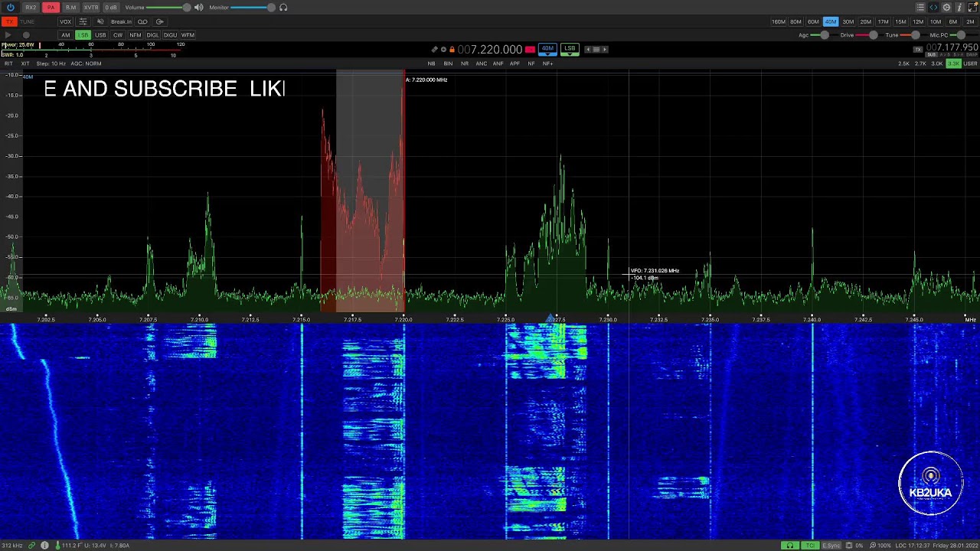Screen dimensions: 980x551
Task: Open the AGC: NORM selector
Action: click(86, 64)
